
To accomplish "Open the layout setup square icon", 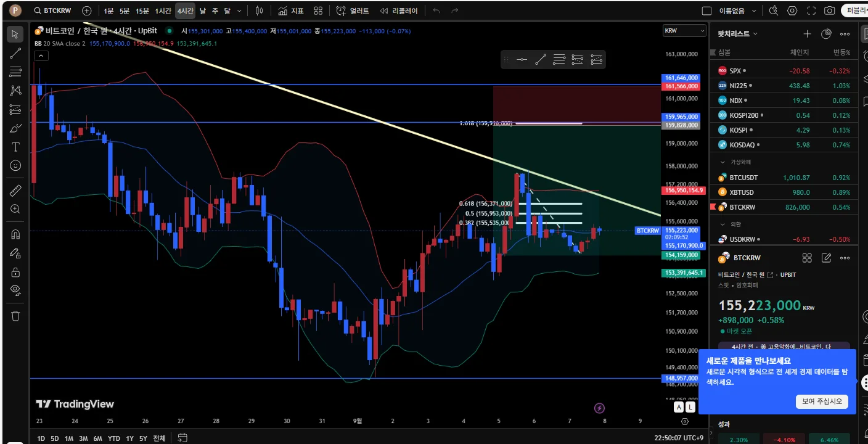I will [707, 10].
